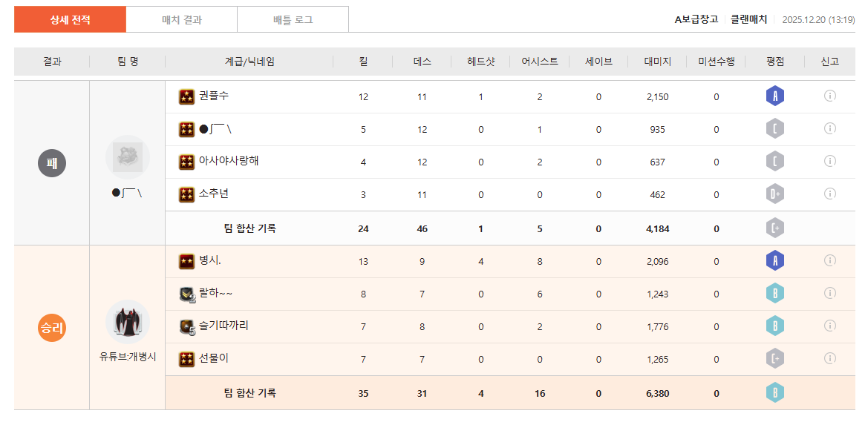Click the B grade badge for 랄하~~
868x422 pixels.
pyautogui.click(x=775, y=294)
